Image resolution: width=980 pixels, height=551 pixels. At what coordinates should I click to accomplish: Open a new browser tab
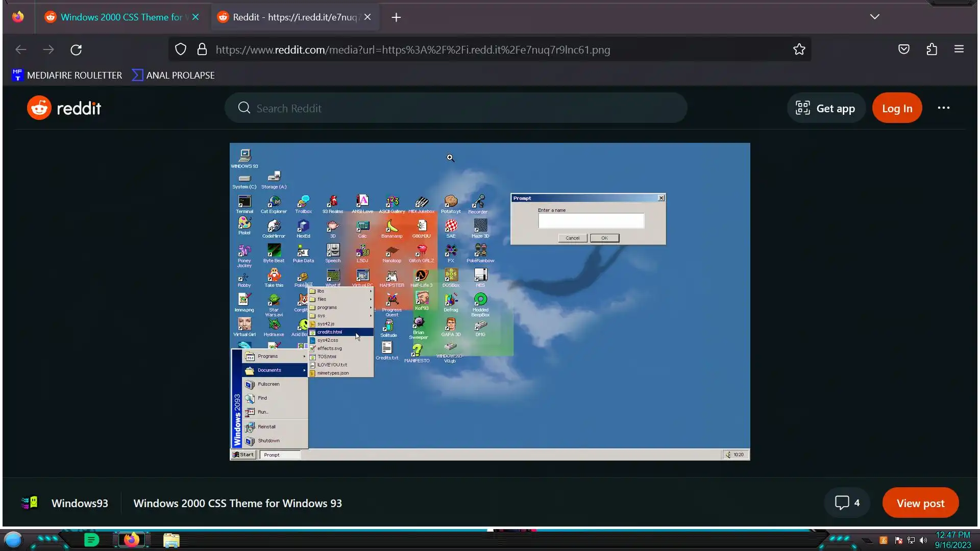[x=396, y=17]
